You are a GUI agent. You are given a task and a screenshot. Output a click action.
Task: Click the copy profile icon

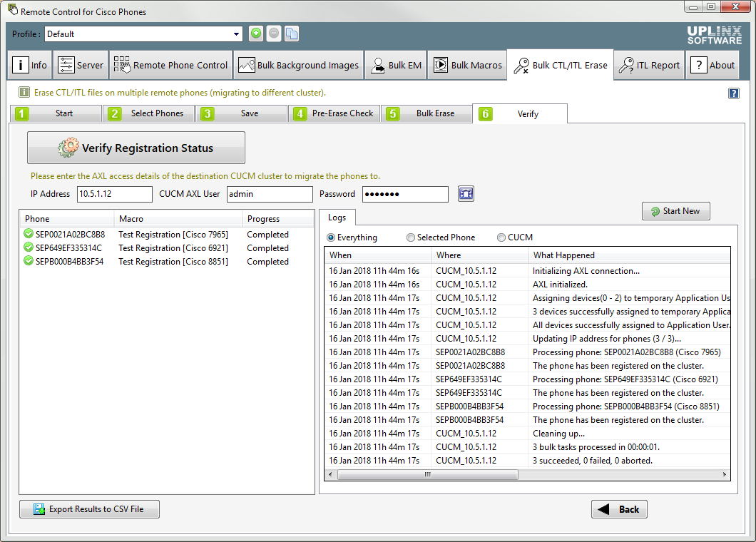[x=292, y=34]
